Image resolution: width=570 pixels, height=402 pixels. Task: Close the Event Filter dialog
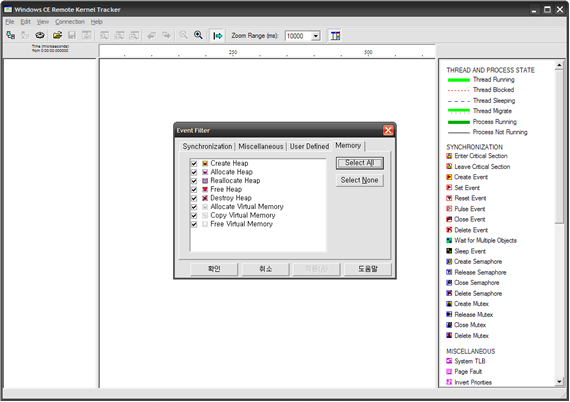pos(388,130)
